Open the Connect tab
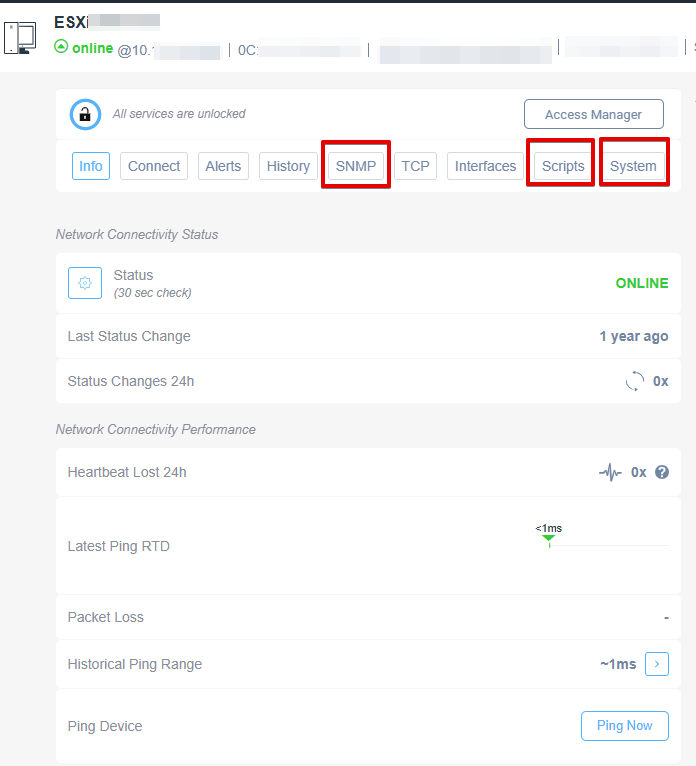The height and width of the screenshot is (766, 696). point(154,166)
